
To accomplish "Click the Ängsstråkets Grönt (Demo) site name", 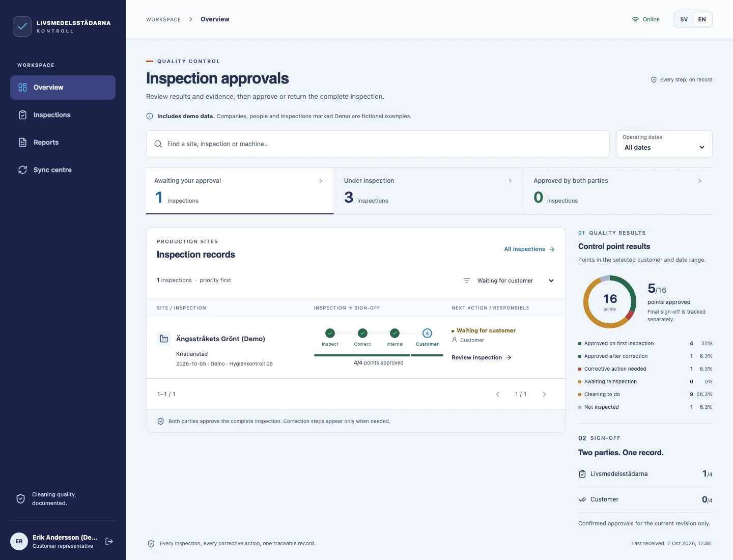I will (220, 339).
